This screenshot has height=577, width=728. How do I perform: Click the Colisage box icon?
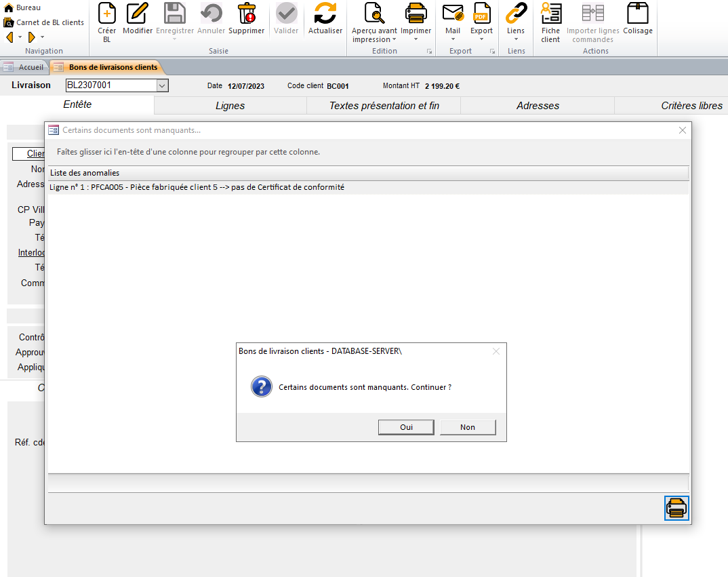point(637,14)
